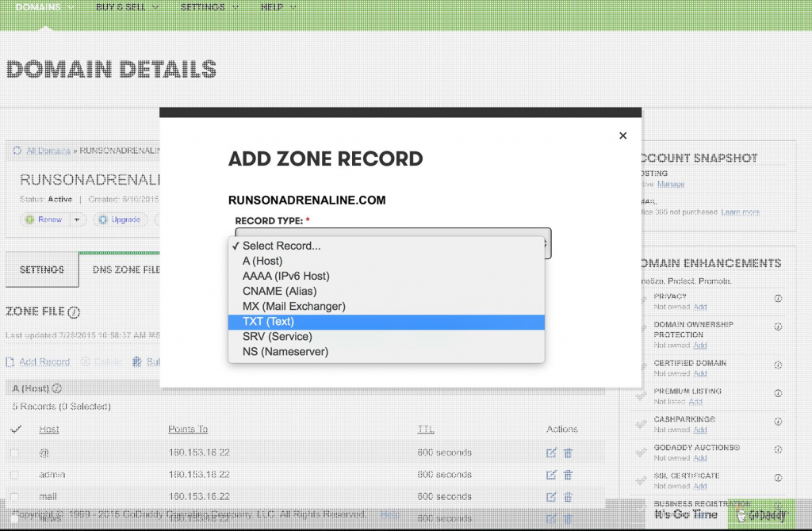Screen dimensions: 812x531
Task: Show info for Privacy enhancement
Action: click(x=778, y=299)
